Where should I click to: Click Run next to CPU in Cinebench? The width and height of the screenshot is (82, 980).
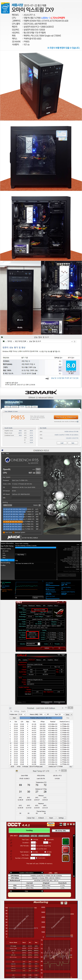pyautogui.click(x=38, y=473)
